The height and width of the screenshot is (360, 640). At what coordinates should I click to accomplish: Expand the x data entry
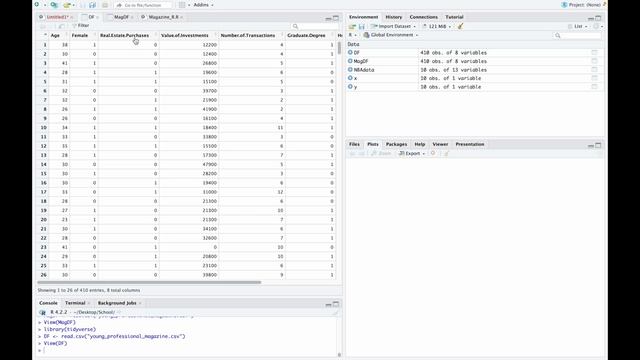click(350, 78)
